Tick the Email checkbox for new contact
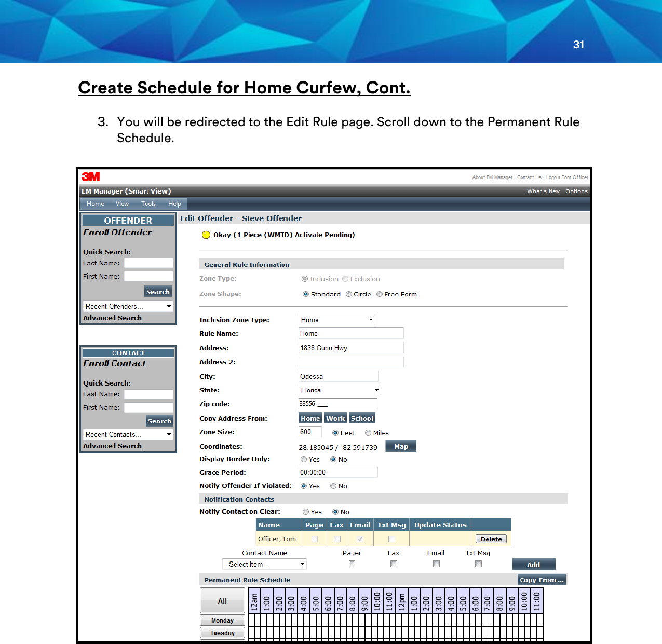Image resolution: width=662 pixels, height=644 pixels. point(437,564)
